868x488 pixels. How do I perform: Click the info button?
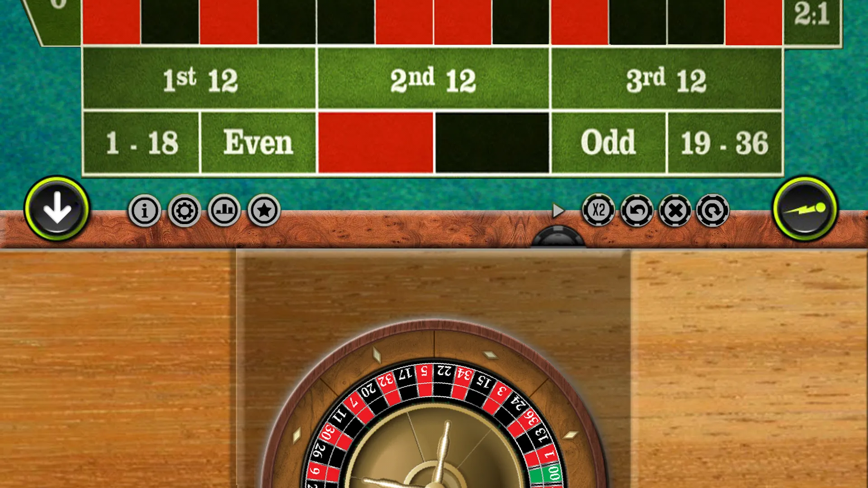click(144, 210)
